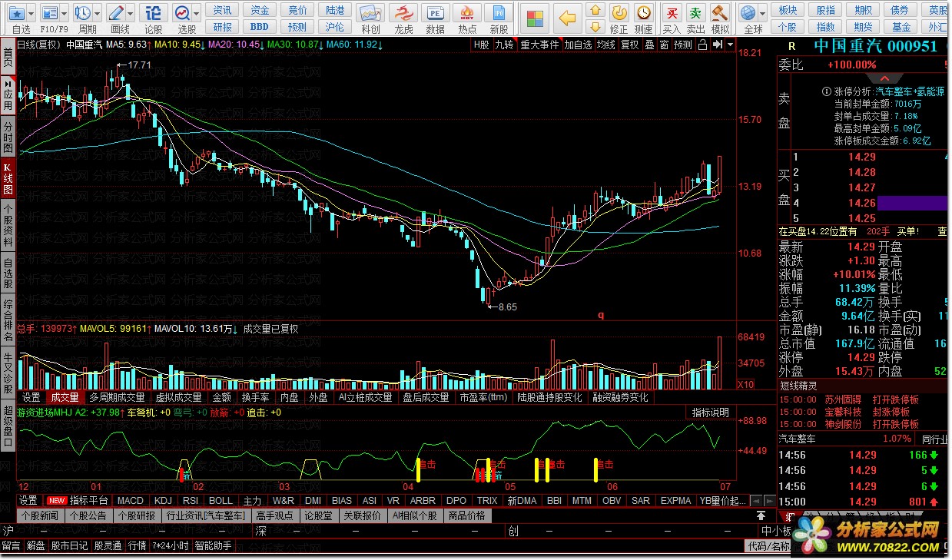Open the 测速 speed test icon

643,12
